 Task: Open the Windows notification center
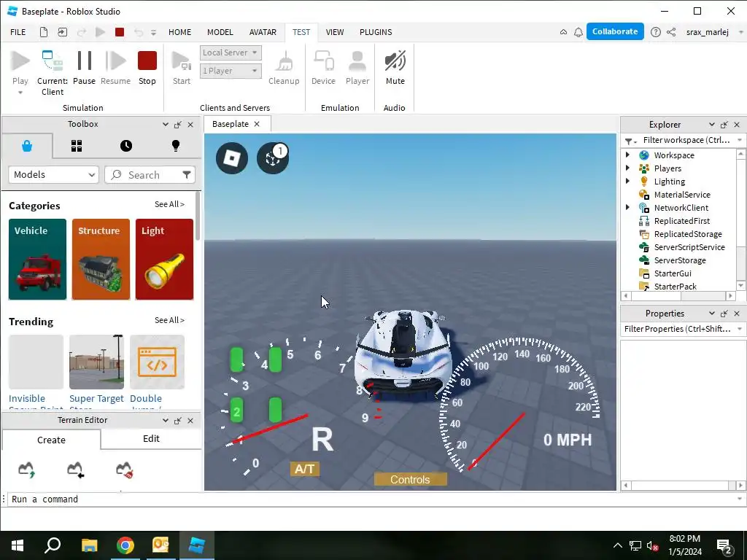724,546
